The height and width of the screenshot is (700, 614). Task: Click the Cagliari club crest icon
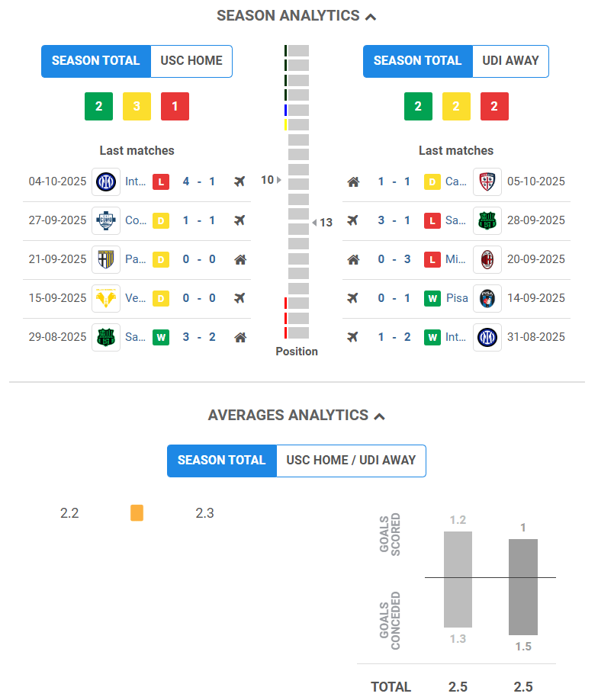tap(487, 181)
